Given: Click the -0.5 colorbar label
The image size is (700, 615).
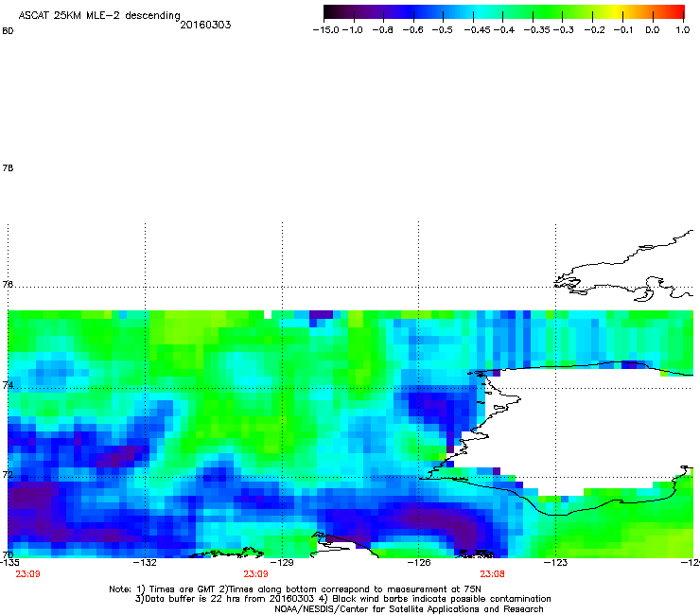Looking at the screenshot, I should (443, 30).
